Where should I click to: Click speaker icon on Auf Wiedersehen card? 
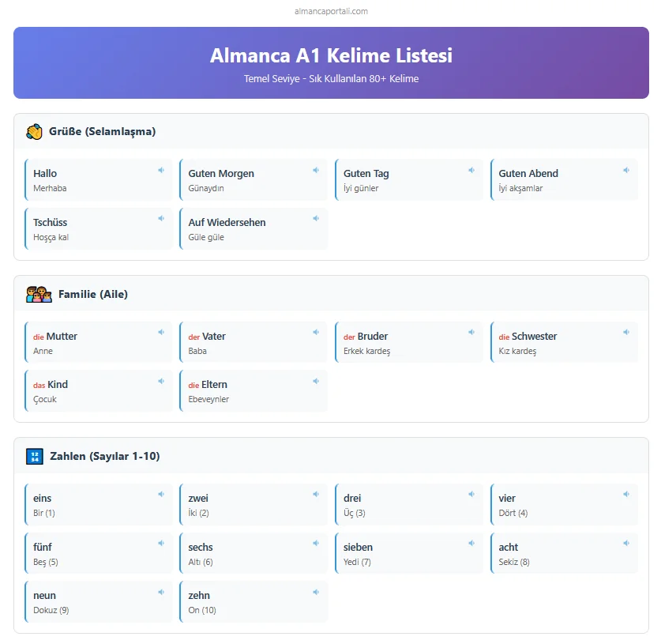point(316,219)
